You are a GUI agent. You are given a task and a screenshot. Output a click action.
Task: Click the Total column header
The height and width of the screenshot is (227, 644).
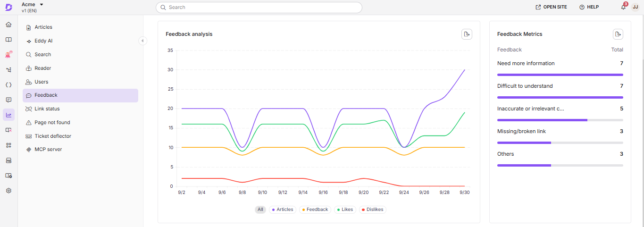click(x=617, y=50)
